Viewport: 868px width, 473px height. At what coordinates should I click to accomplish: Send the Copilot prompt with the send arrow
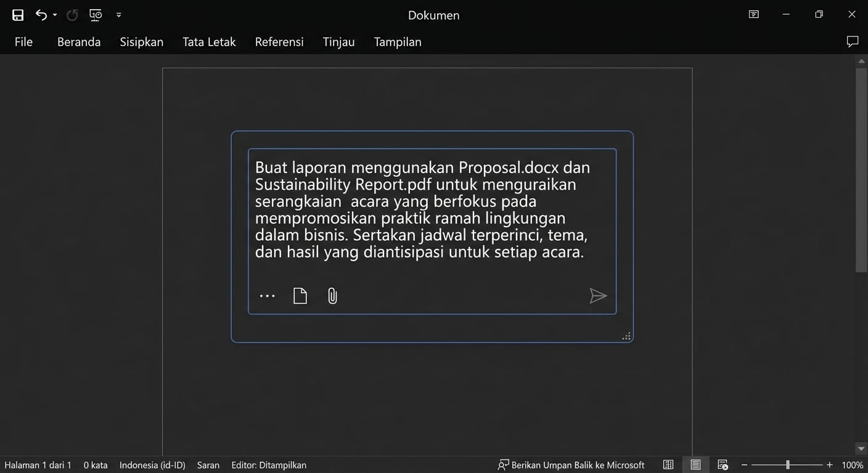point(597,296)
